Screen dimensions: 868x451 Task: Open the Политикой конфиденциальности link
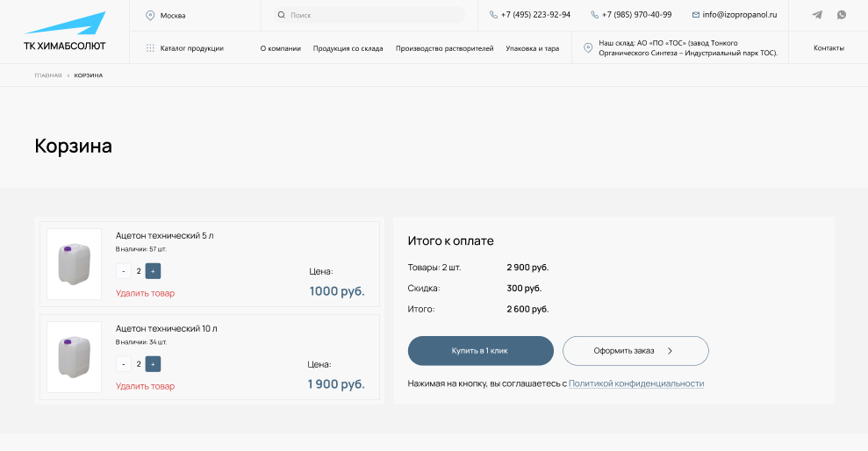click(x=636, y=383)
